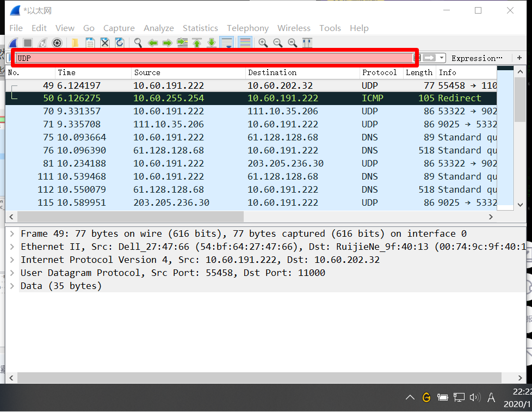Screen dimensions: 532x412
Task: Expand Internet Protocol Version 4 details
Action: 12,260
